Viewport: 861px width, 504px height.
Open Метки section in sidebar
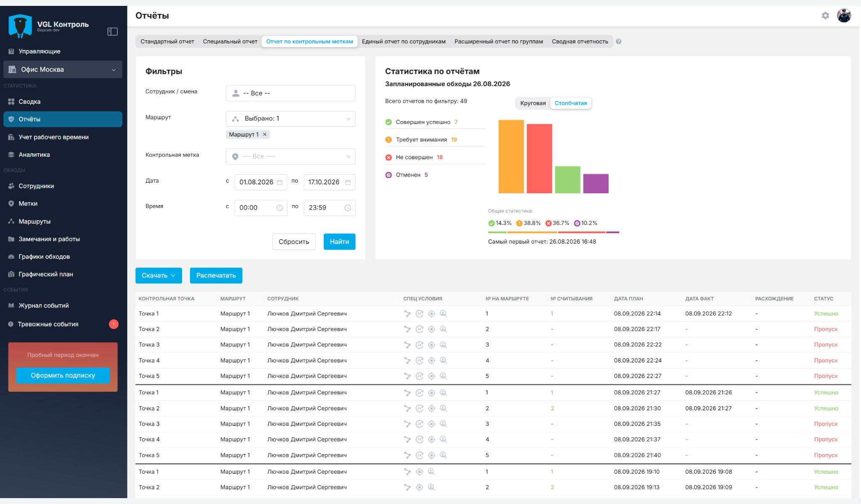tap(63, 204)
